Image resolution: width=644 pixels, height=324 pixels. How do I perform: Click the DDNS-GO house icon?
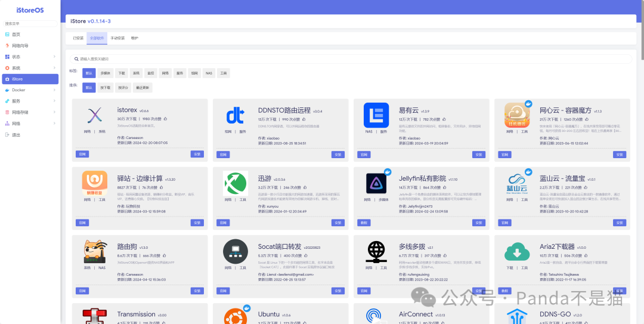(517, 317)
